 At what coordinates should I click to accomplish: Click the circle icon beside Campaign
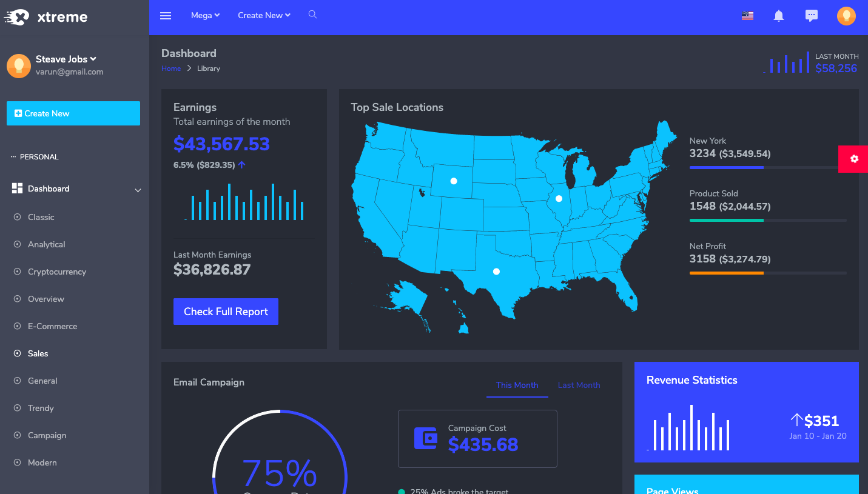tap(17, 435)
